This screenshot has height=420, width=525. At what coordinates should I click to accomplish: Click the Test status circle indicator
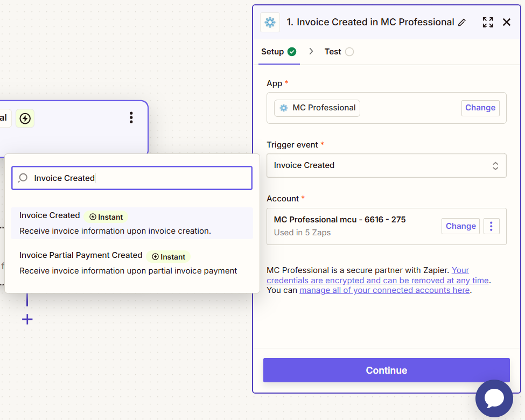click(x=349, y=52)
